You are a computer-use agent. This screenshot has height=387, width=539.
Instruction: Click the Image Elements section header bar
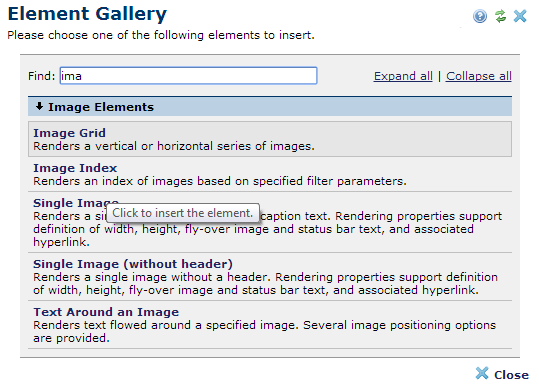[x=270, y=107]
